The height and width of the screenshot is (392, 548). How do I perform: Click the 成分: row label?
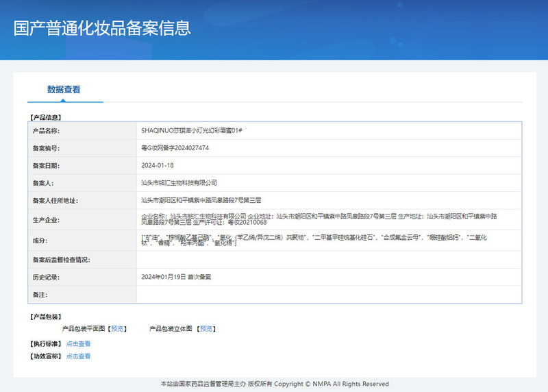pyautogui.click(x=40, y=241)
